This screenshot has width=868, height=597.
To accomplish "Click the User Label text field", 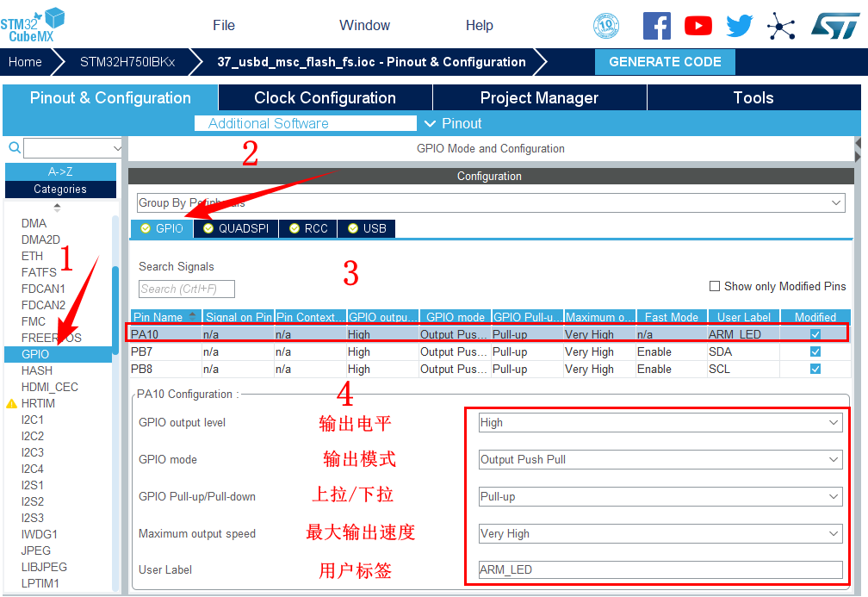I will coord(660,570).
